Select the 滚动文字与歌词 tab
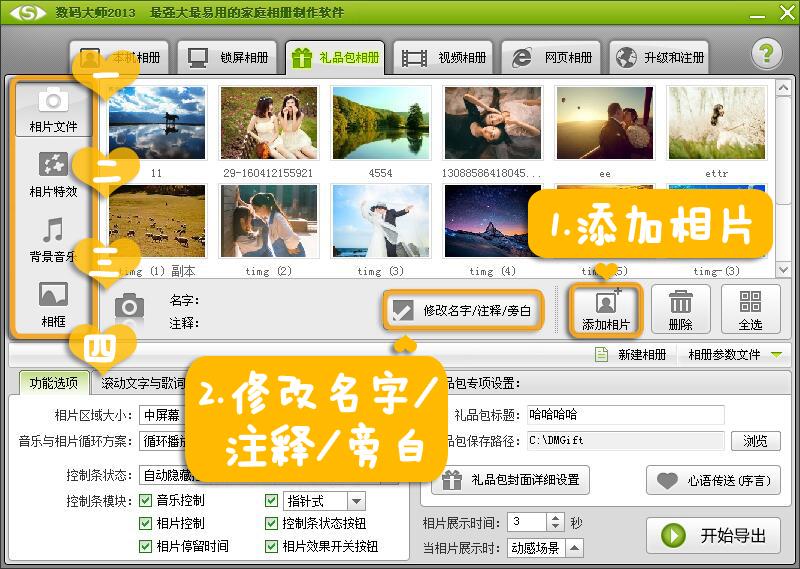This screenshot has width=800, height=569. point(143,383)
